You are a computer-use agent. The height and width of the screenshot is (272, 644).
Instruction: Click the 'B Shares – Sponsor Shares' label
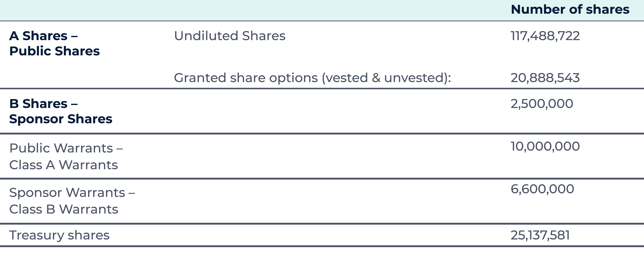coord(61,111)
